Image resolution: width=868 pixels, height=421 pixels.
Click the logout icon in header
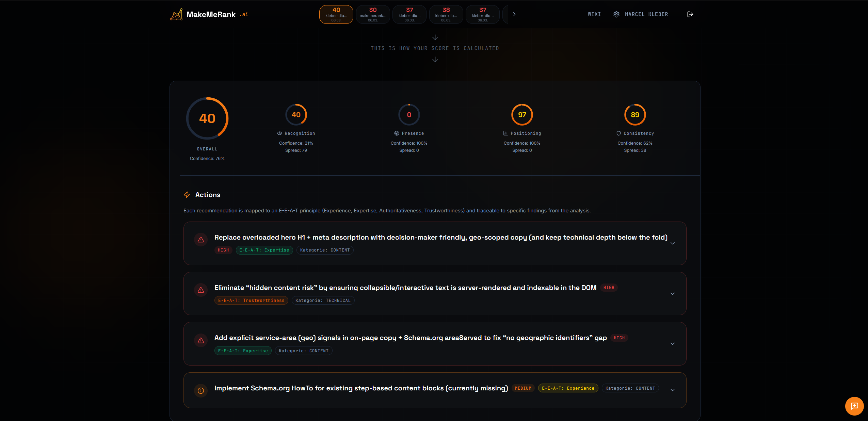coord(690,14)
